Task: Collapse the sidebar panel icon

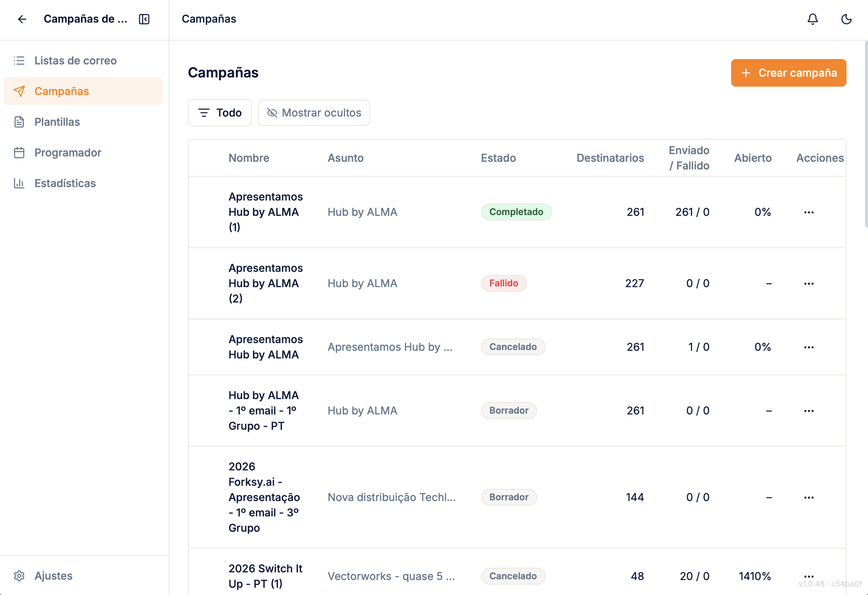Action: [x=144, y=19]
